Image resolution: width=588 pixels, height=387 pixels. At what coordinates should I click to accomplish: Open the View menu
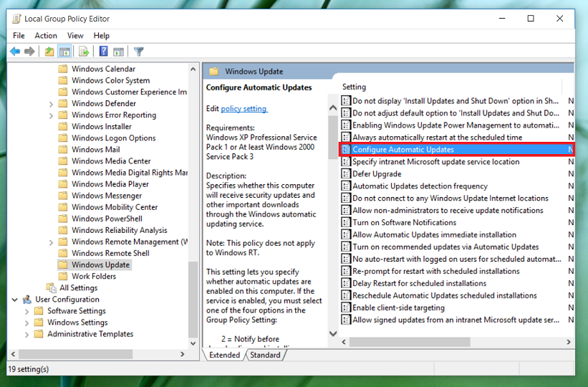point(75,36)
